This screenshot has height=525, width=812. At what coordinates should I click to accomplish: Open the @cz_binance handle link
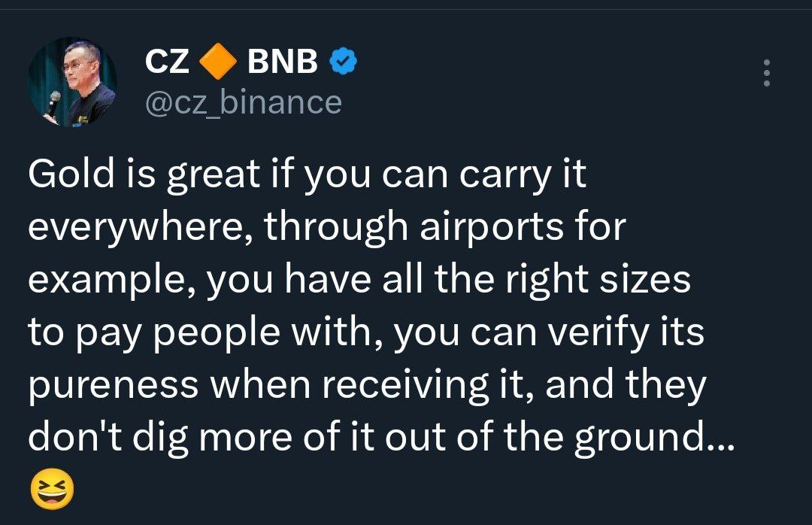(x=242, y=102)
